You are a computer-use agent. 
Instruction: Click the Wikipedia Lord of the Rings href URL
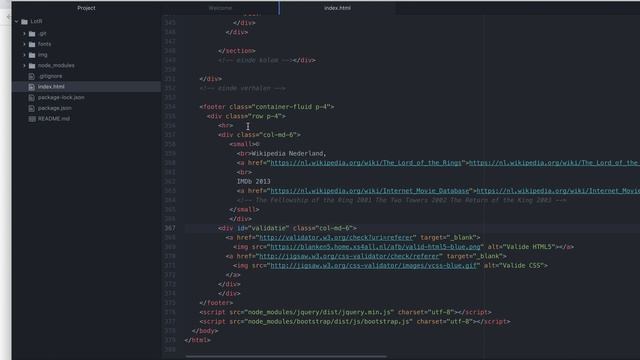point(366,163)
